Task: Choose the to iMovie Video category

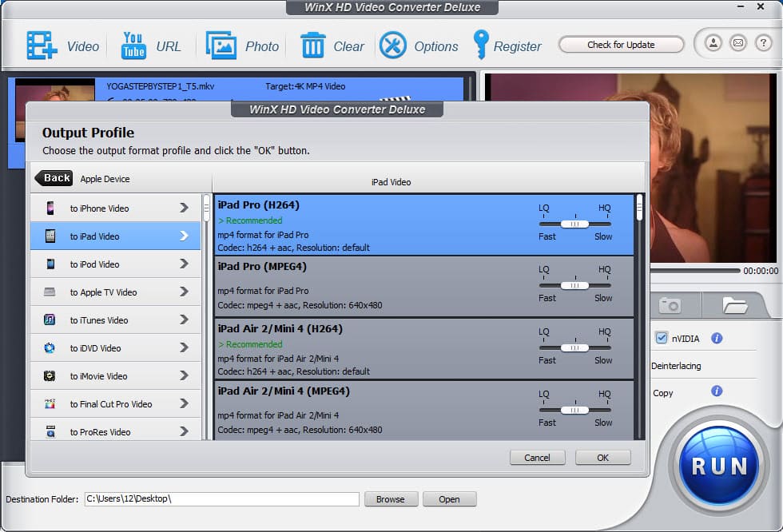Action: [x=115, y=375]
